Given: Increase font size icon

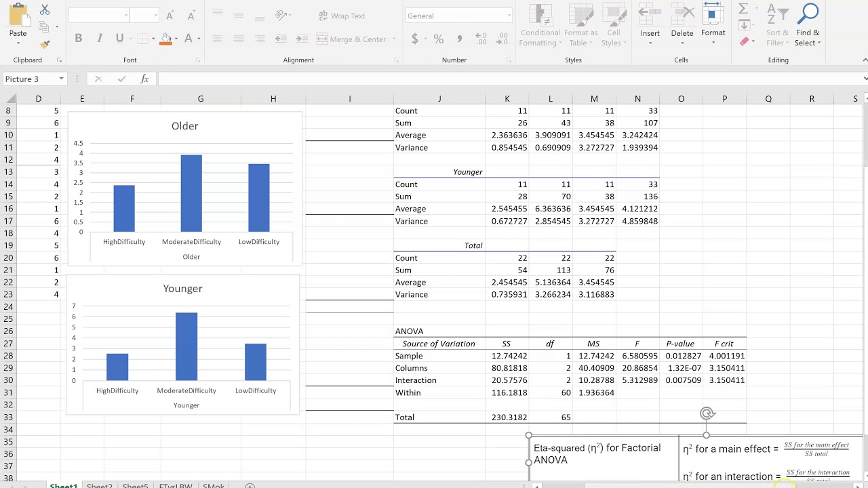Looking at the screenshot, I should pos(170,16).
